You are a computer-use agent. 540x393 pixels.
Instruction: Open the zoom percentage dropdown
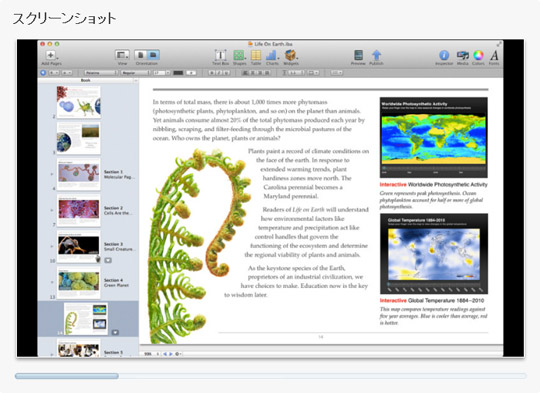[152, 354]
